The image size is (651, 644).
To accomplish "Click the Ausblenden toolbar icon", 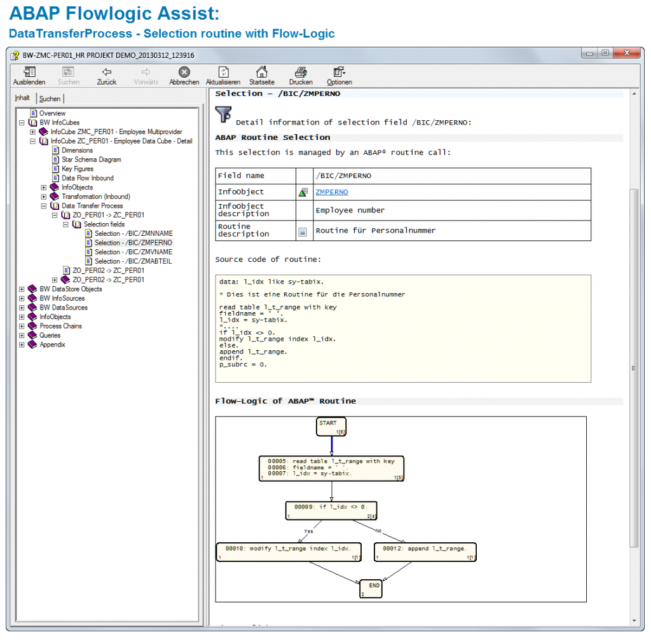I will pyautogui.click(x=29, y=72).
